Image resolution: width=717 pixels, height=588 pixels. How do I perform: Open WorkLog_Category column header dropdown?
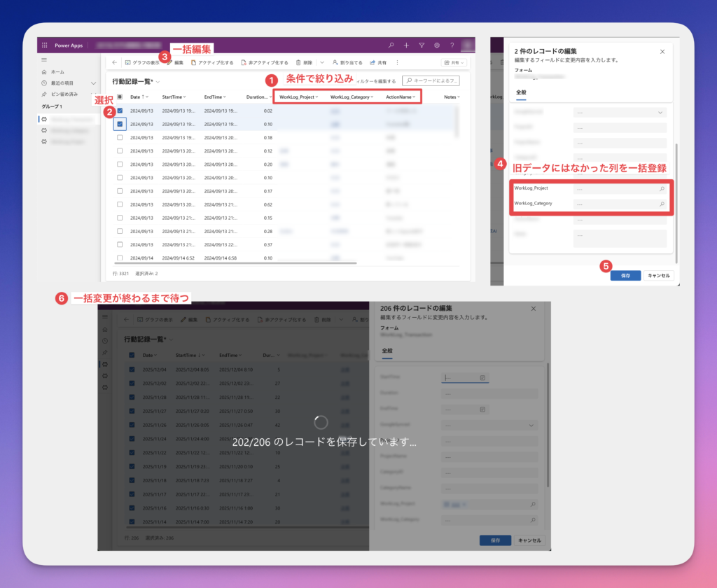pos(371,97)
